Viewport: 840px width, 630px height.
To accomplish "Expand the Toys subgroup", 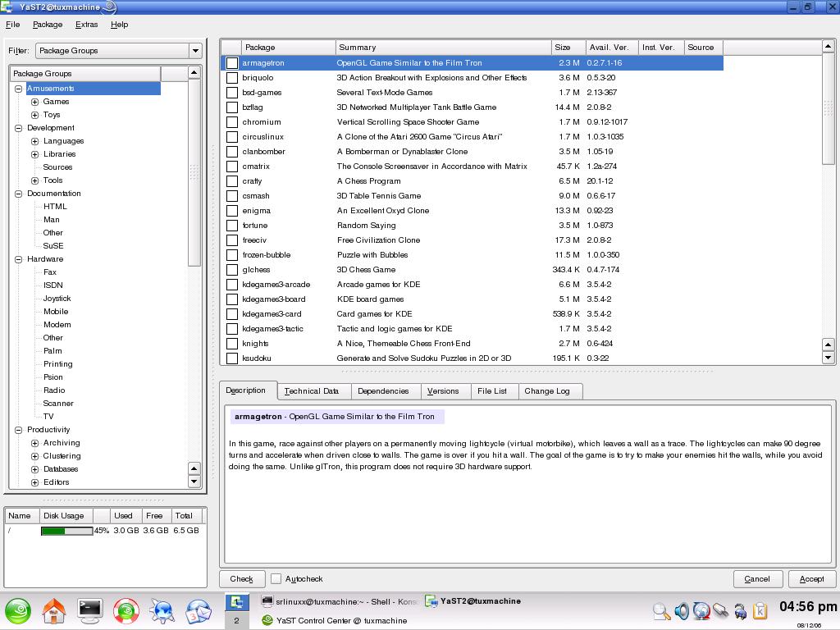I will coord(34,115).
